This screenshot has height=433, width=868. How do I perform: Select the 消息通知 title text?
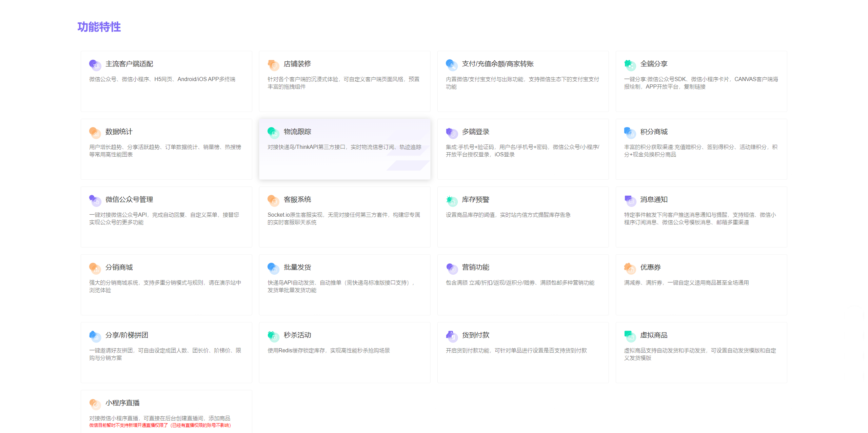(x=654, y=199)
